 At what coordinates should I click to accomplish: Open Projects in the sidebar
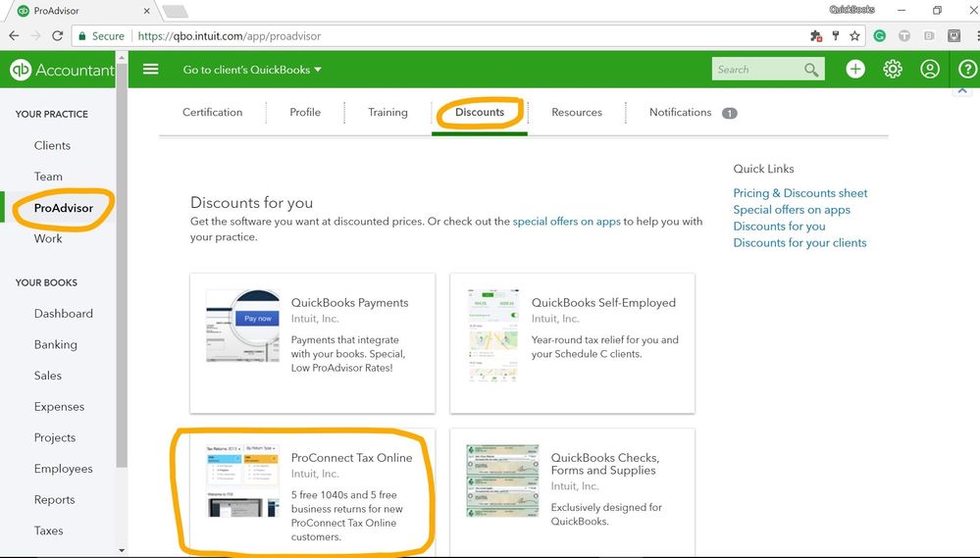point(55,438)
